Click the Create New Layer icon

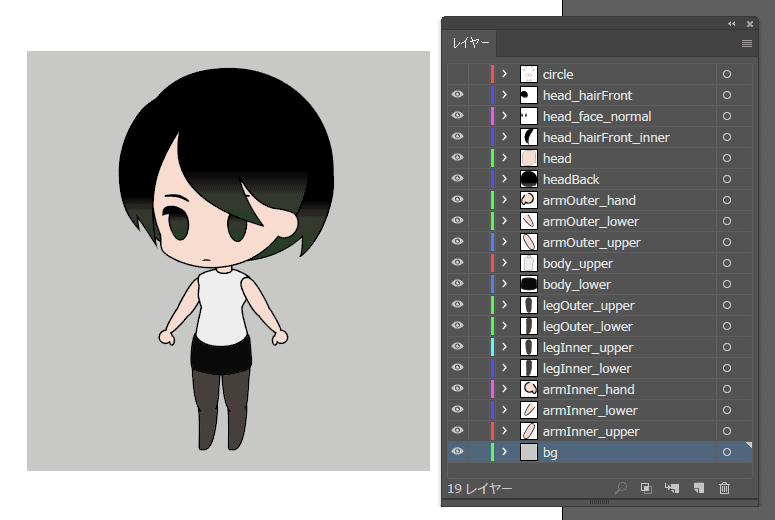tap(699, 488)
